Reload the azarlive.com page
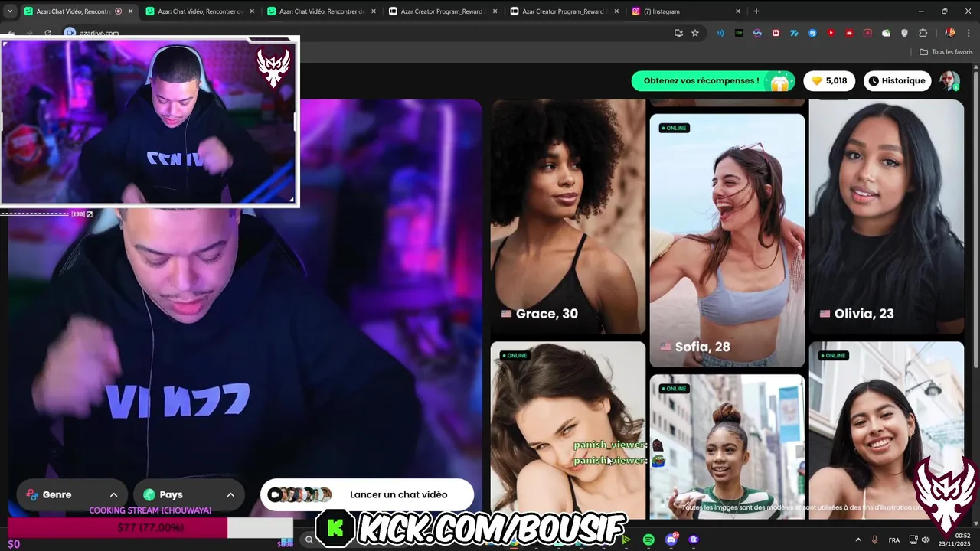This screenshot has height=551, width=980. pyautogui.click(x=47, y=33)
